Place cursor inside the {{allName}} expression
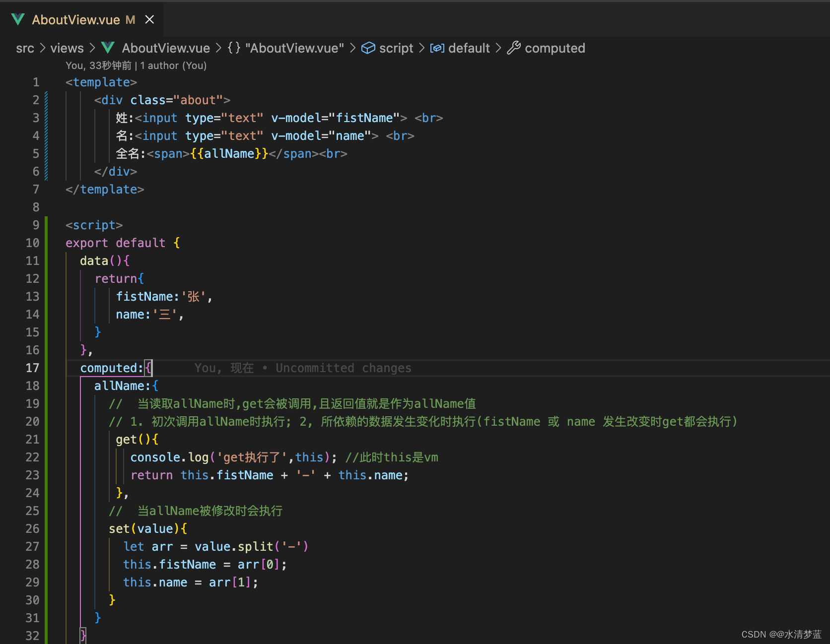The height and width of the screenshot is (644, 830). (x=229, y=154)
